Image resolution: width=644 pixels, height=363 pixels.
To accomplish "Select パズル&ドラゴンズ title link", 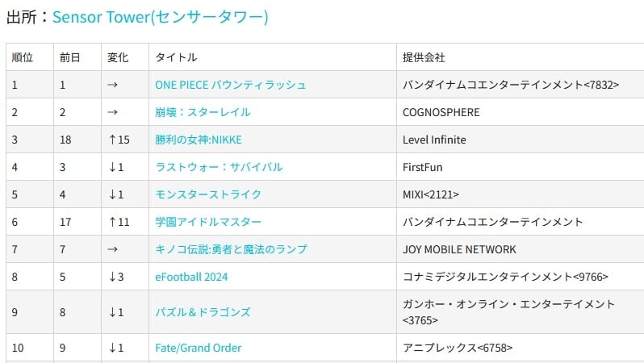I will [203, 311].
